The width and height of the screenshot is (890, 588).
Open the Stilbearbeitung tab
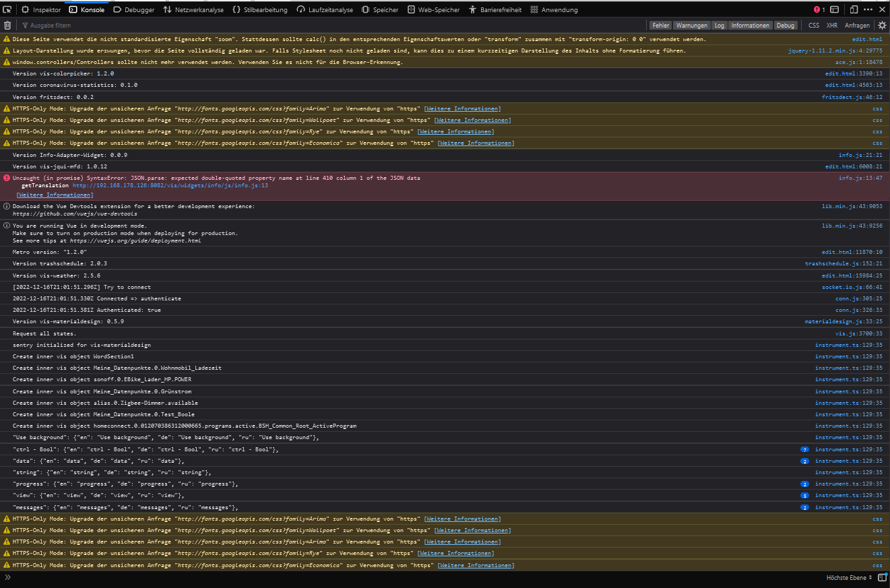pos(260,9)
